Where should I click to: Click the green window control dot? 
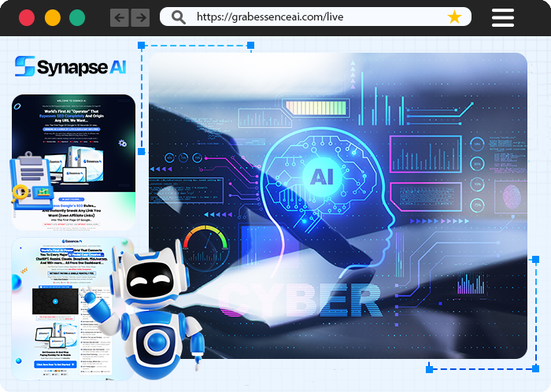[77, 17]
